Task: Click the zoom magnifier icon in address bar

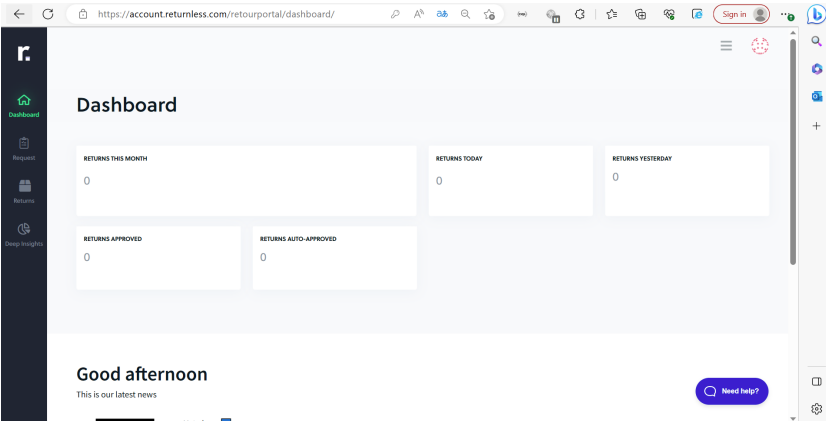Action: pos(465,14)
